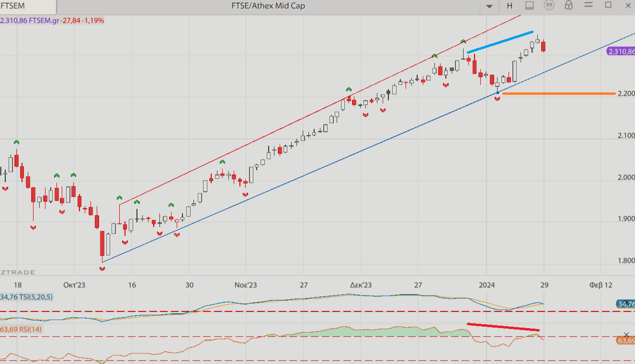Open the chart symbol list dropdown arrow
The width and height of the screenshot is (635, 364).
[x=489, y=6]
